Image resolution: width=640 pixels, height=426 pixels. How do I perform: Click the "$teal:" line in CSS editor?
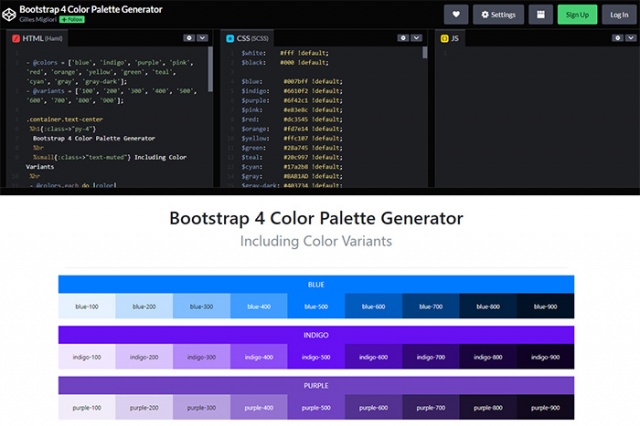(x=292, y=158)
